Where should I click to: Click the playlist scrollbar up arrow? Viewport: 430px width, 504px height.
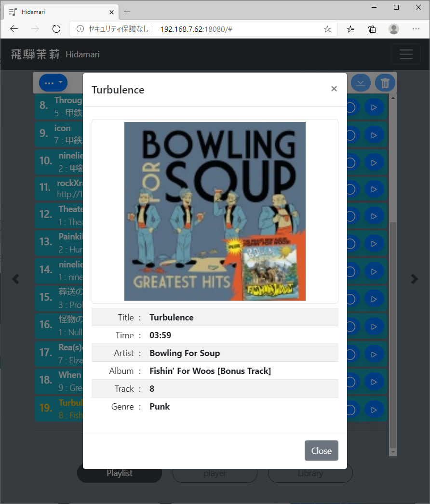(x=393, y=97)
